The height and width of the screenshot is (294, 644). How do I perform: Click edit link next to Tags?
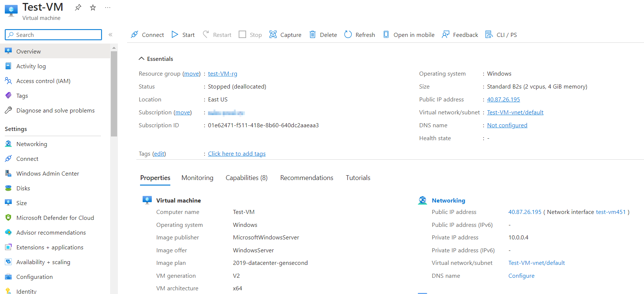pos(159,154)
